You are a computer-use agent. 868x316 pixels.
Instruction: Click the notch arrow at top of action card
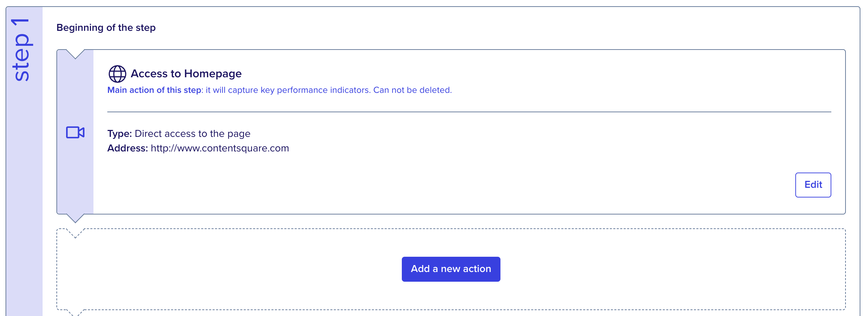point(75,54)
